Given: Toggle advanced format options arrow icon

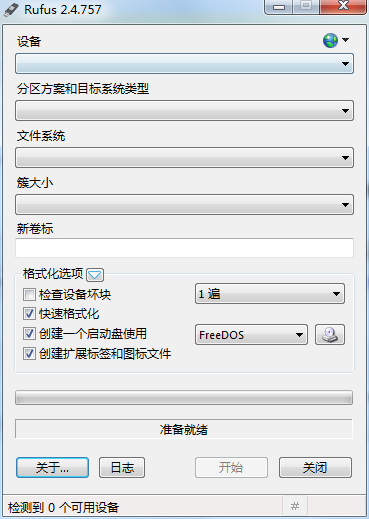Looking at the screenshot, I should (95, 275).
